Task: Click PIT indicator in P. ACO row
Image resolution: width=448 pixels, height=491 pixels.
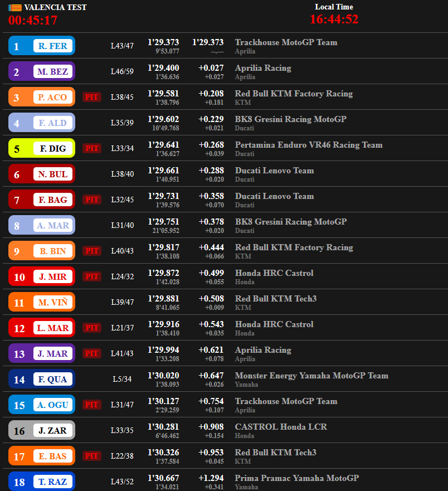Action: [92, 97]
